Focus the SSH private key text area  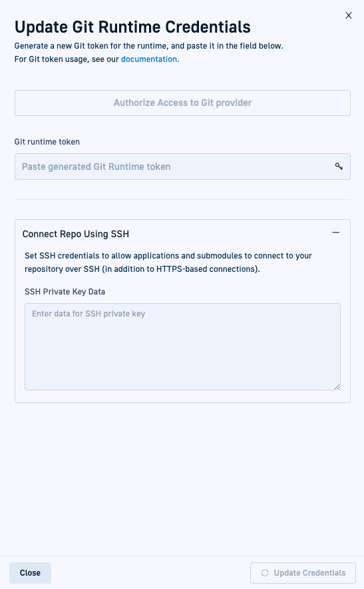(182, 346)
